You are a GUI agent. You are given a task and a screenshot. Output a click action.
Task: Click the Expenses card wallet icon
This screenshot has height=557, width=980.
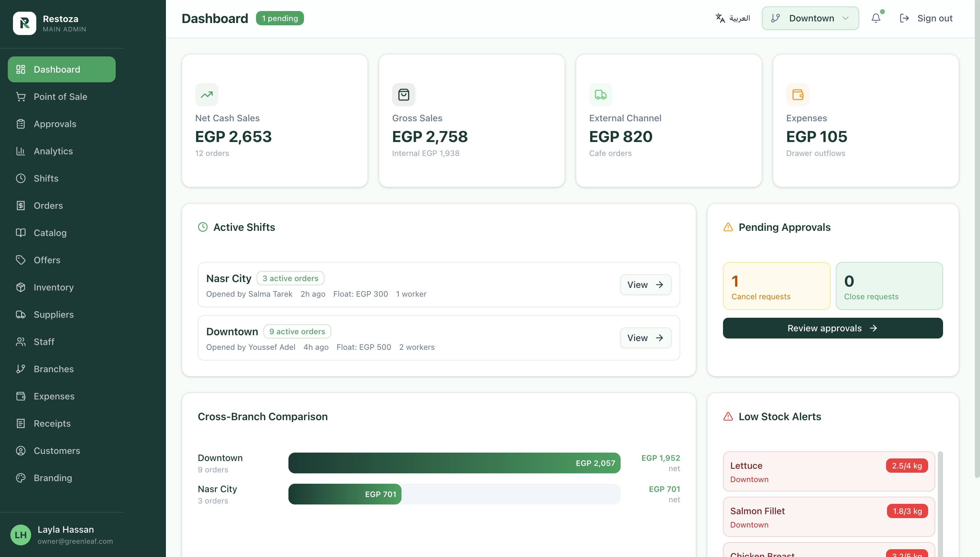(x=798, y=94)
